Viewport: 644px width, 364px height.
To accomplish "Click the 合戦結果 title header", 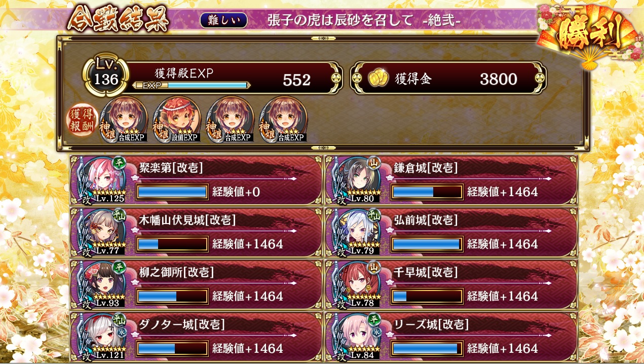I will pos(118,19).
